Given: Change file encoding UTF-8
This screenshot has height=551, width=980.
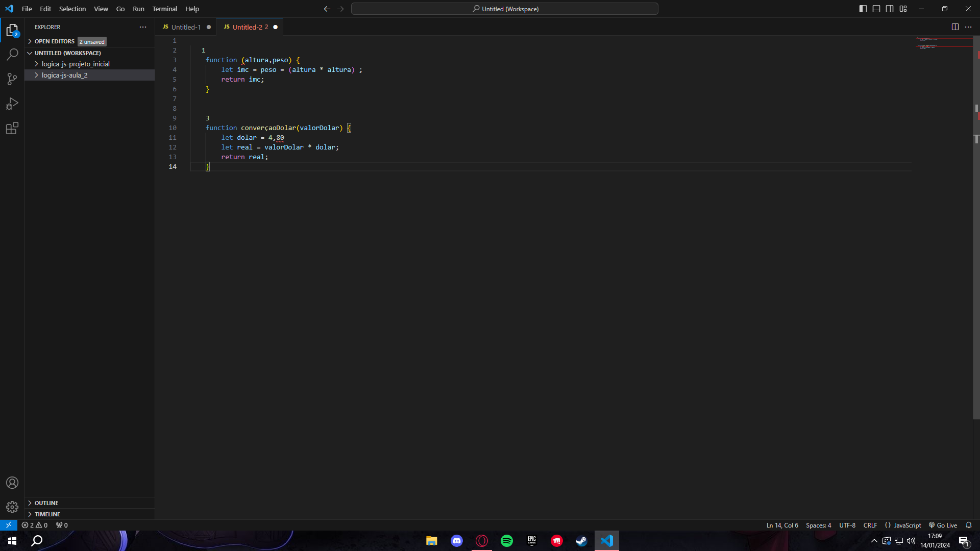Looking at the screenshot, I should tap(847, 525).
